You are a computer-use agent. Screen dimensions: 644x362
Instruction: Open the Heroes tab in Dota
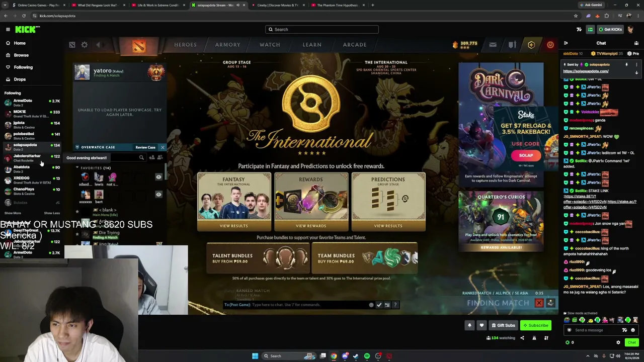point(185,45)
